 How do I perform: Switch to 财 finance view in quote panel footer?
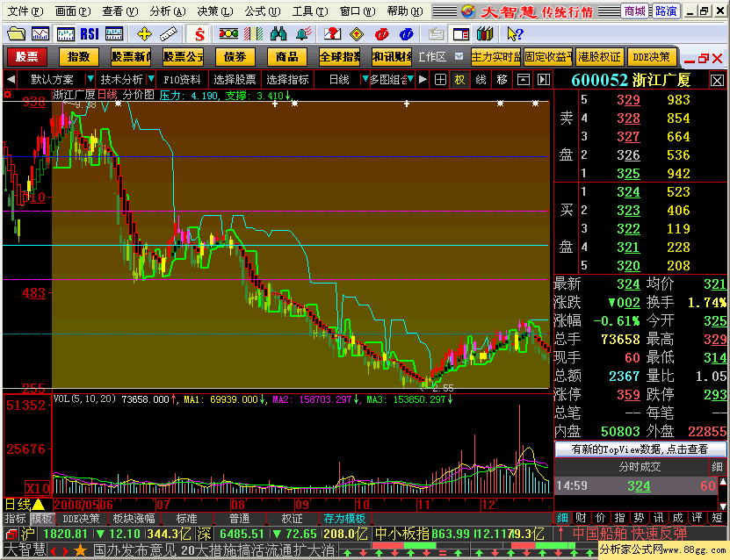click(x=581, y=518)
